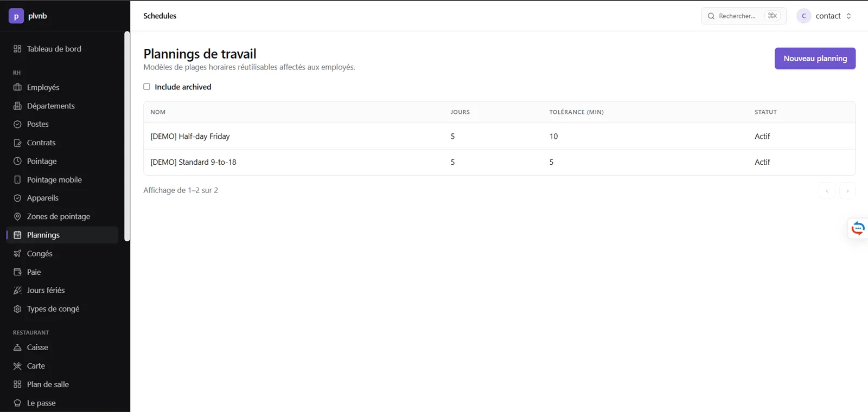This screenshot has width=868, height=412.
Task: Click the Le passe chef hat icon
Action: [x=17, y=403]
